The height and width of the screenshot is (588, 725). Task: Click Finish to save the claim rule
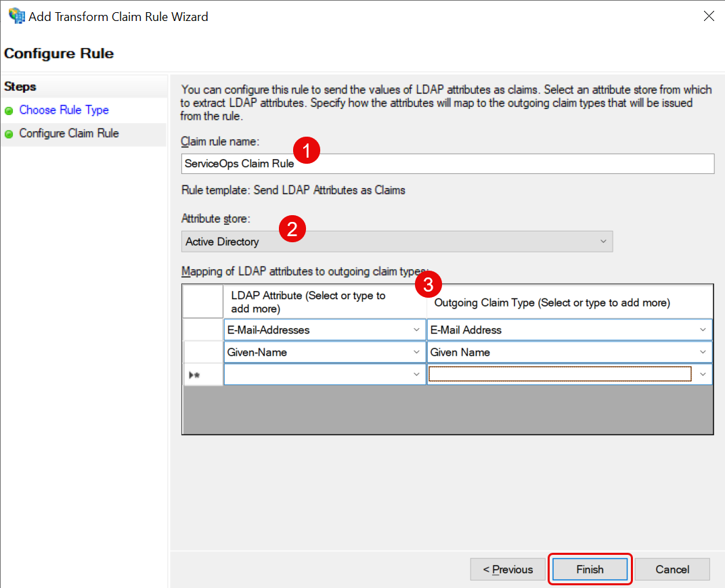(x=590, y=569)
